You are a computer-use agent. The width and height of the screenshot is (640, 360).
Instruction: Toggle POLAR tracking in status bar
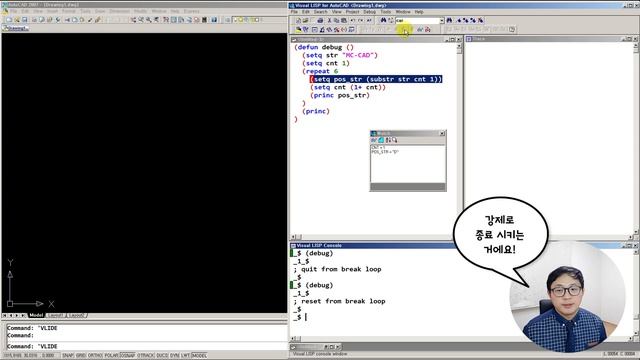[x=111, y=356]
